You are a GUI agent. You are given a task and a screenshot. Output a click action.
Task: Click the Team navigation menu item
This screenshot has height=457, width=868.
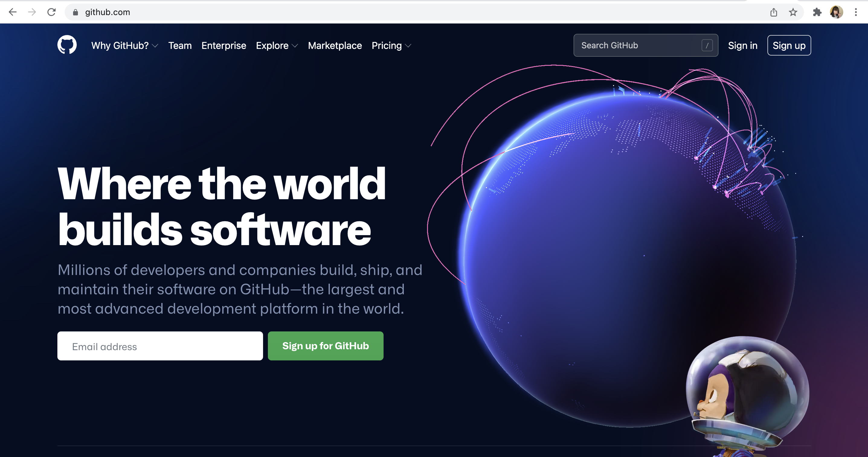(x=180, y=45)
